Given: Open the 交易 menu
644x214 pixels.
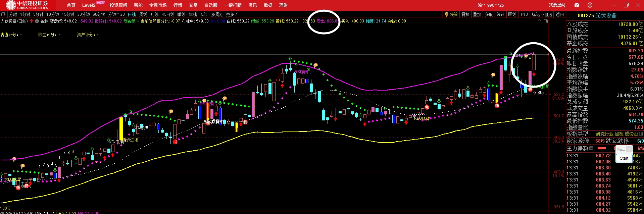Looking at the screenshot, I should click(x=193, y=5).
